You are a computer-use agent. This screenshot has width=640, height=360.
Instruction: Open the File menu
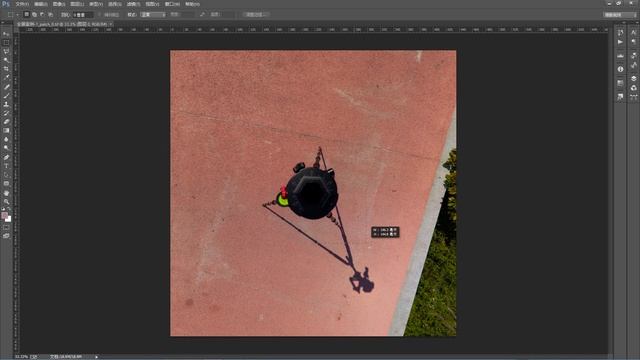tap(22, 4)
